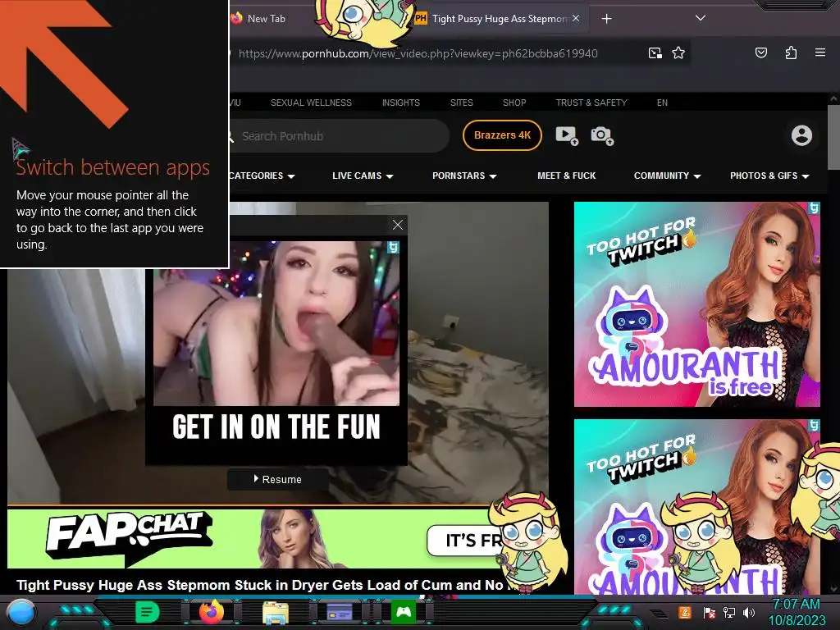This screenshot has width=840, height=630.
Task: Click the upper 'Amouranth is free' banner
Action: (x=697, y=304)
